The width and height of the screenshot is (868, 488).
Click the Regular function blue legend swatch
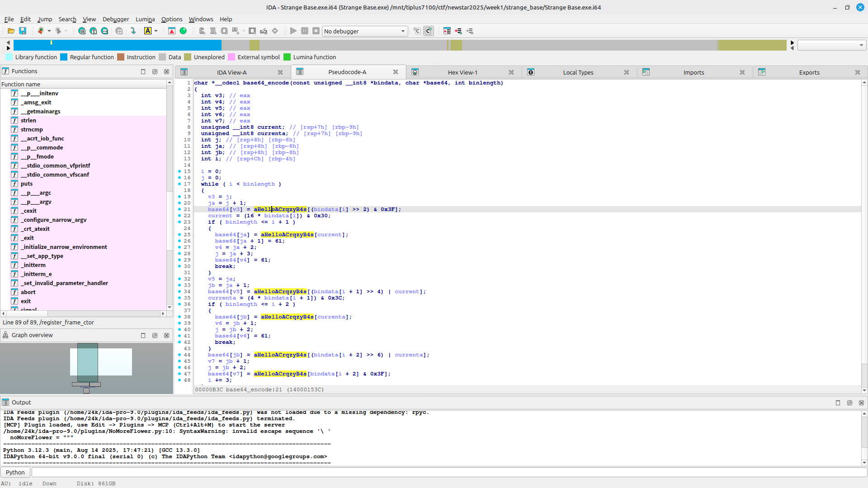(64, 57)
